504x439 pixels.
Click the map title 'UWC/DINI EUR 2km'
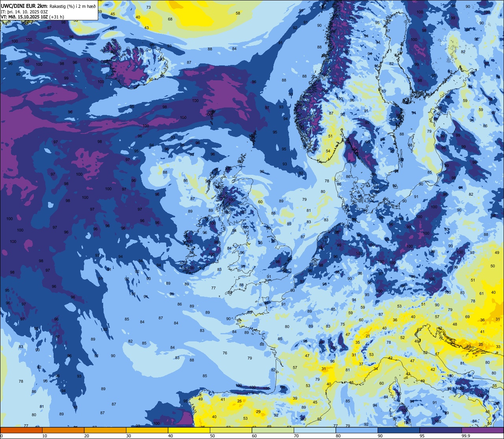pyautogui.click(x=24, y=6)
